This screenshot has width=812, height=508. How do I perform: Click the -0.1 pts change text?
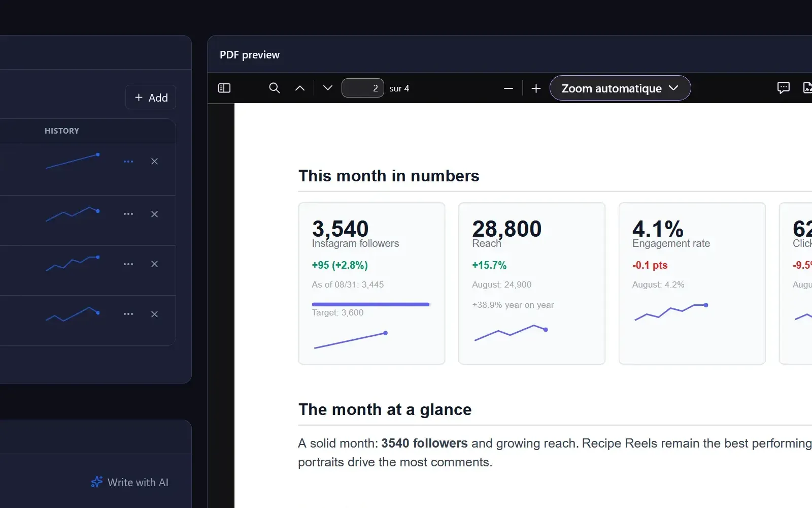click(x=650, y=265)
